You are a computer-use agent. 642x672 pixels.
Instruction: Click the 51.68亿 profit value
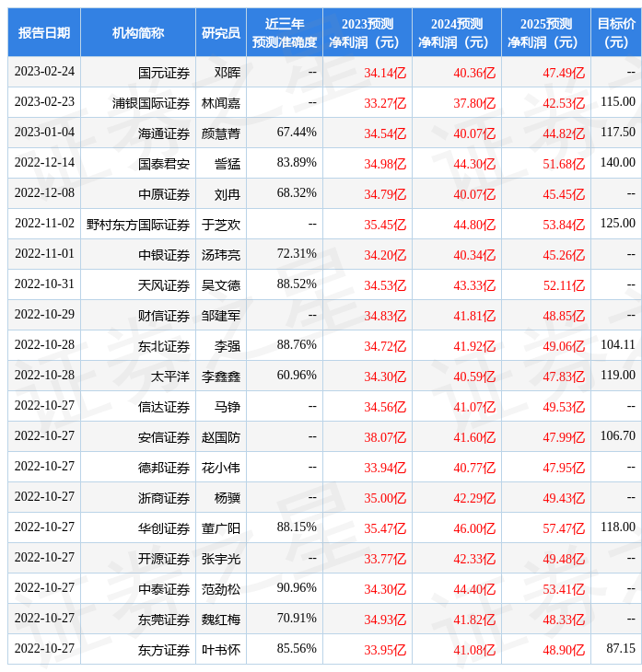564,164
